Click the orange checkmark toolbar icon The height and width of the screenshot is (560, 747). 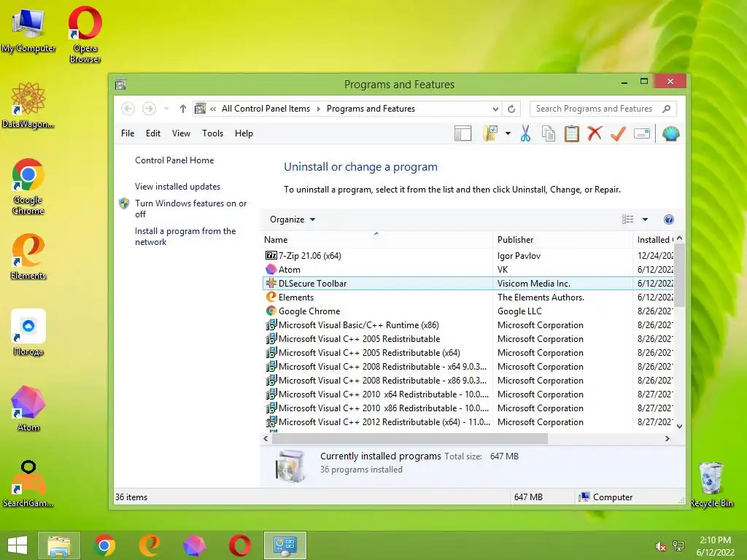[x=618, y=134]
